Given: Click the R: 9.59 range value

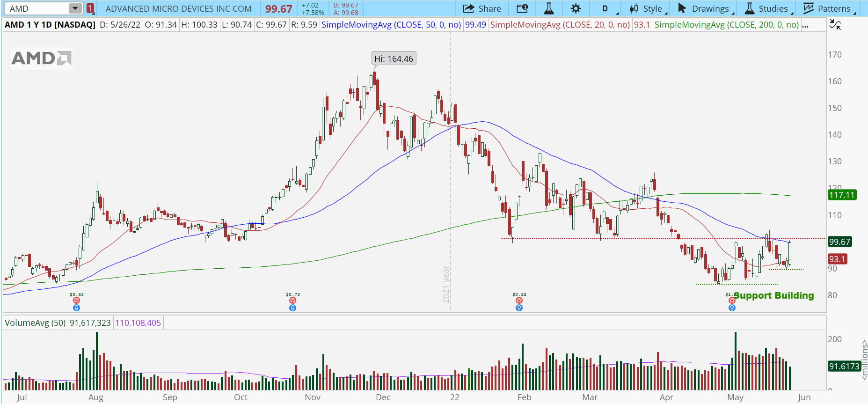Looking at the screenshot, I should click(x=304, y=25).
